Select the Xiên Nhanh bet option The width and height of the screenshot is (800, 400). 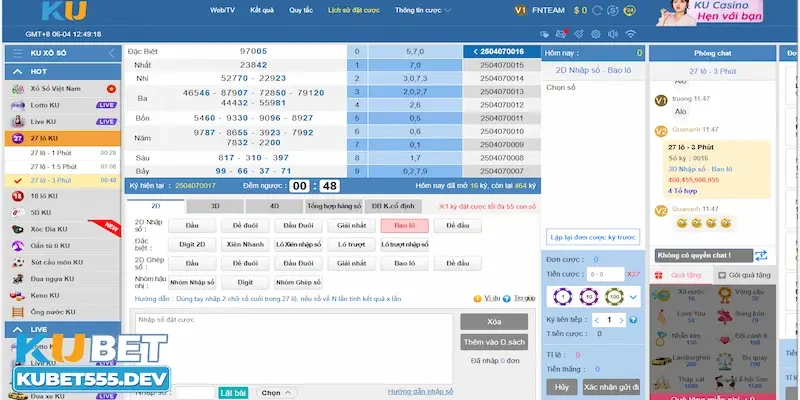(x=246, y=244)
